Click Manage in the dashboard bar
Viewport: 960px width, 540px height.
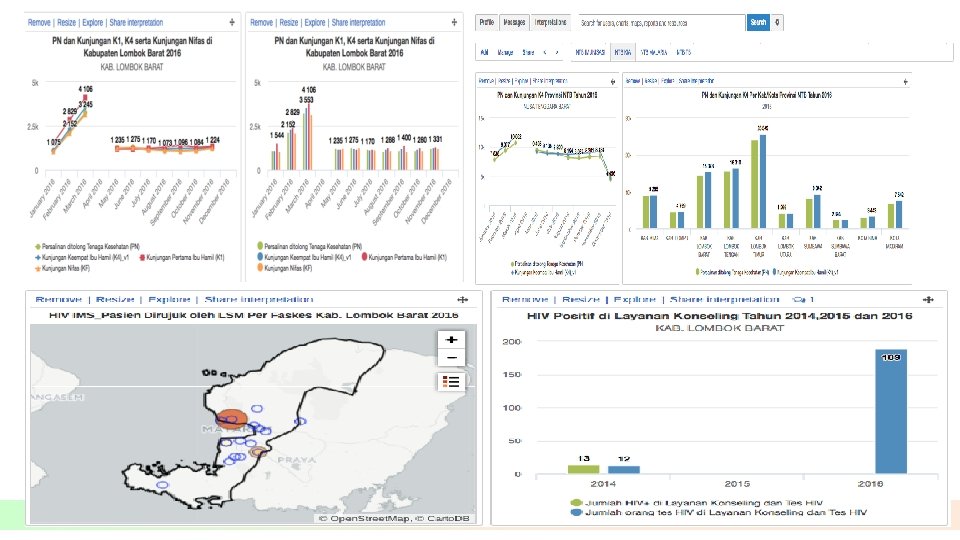pos(505,53)
